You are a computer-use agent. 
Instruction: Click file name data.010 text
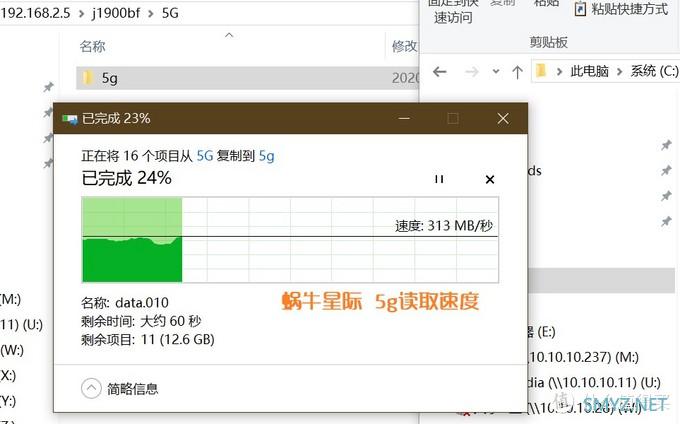tap(142, 303)
